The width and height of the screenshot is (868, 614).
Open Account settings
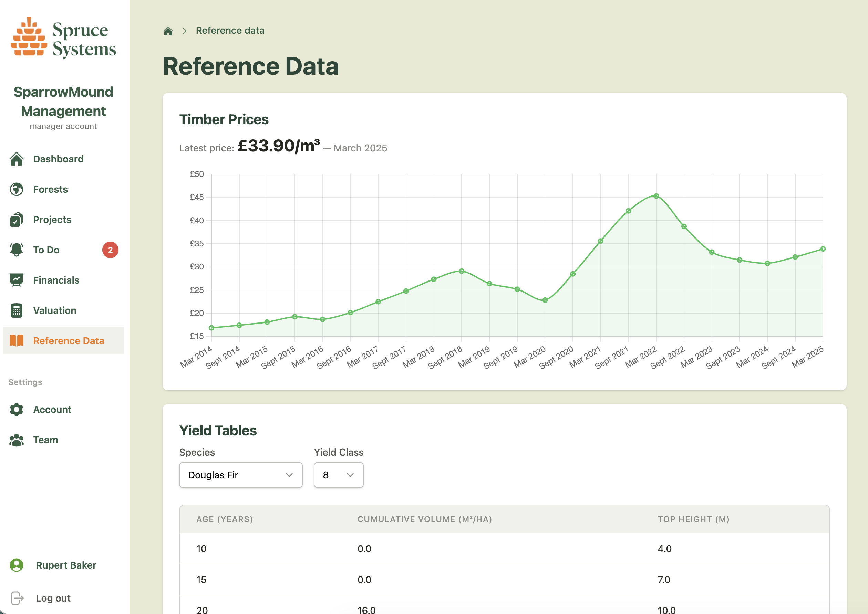(63, 410)
